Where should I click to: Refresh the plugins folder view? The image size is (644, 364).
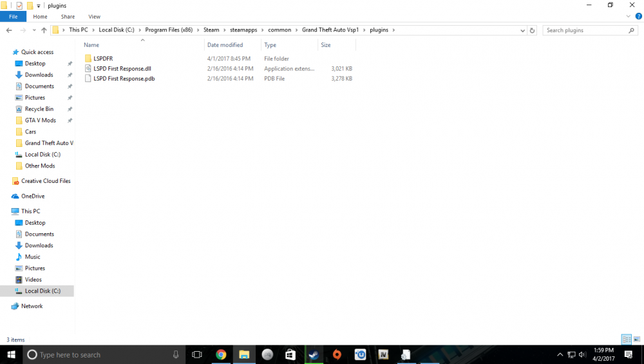[x=533, y=30]
